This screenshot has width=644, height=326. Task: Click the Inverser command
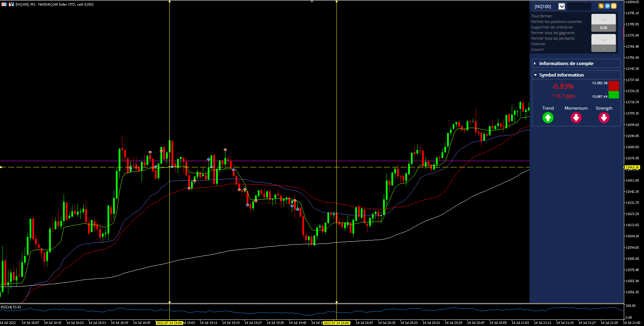coord(538,44)
